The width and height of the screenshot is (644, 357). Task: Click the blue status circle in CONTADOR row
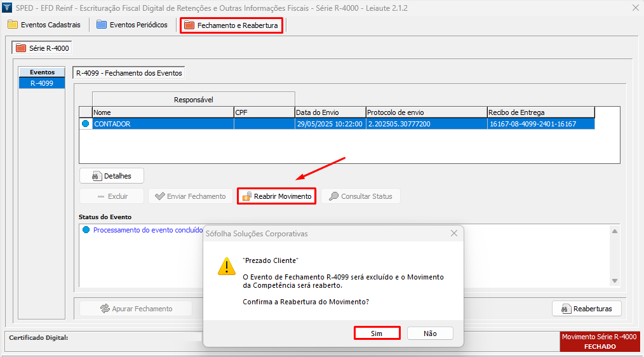pos(86,124)
